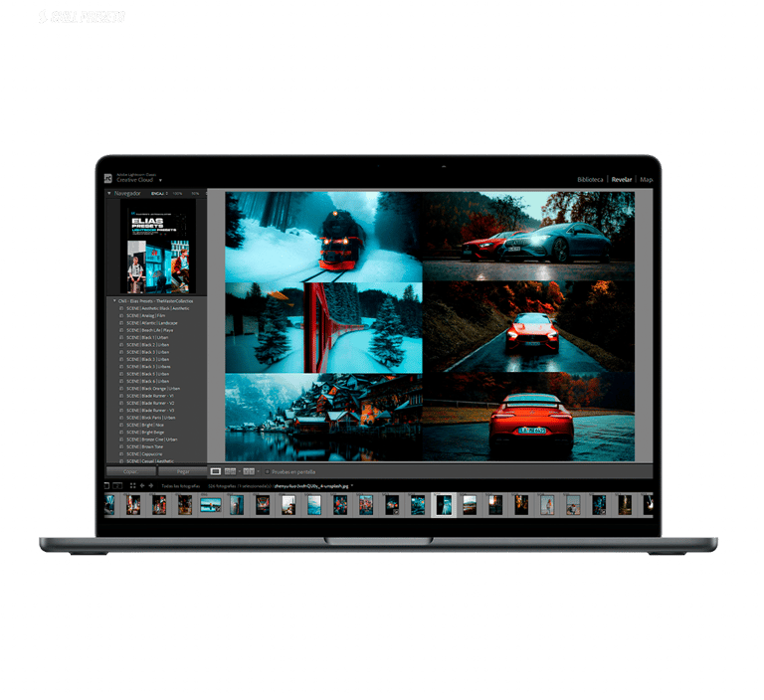
Task: Open the Creative Cloud identity plate dropdown arrow
Action: [x=160, y=181]
